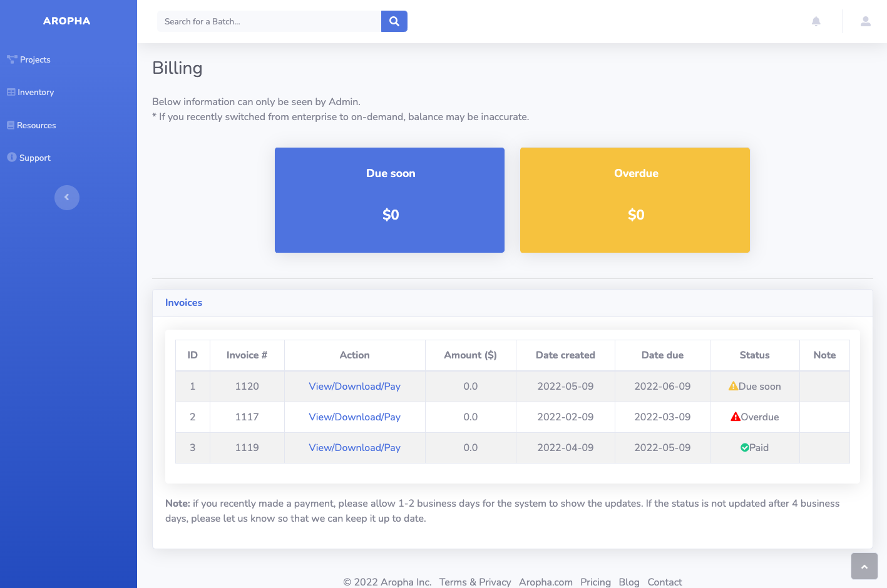Select the Projects icon in the sidebar
Screen dimensions: 887x588
click(x=11, y=59)
